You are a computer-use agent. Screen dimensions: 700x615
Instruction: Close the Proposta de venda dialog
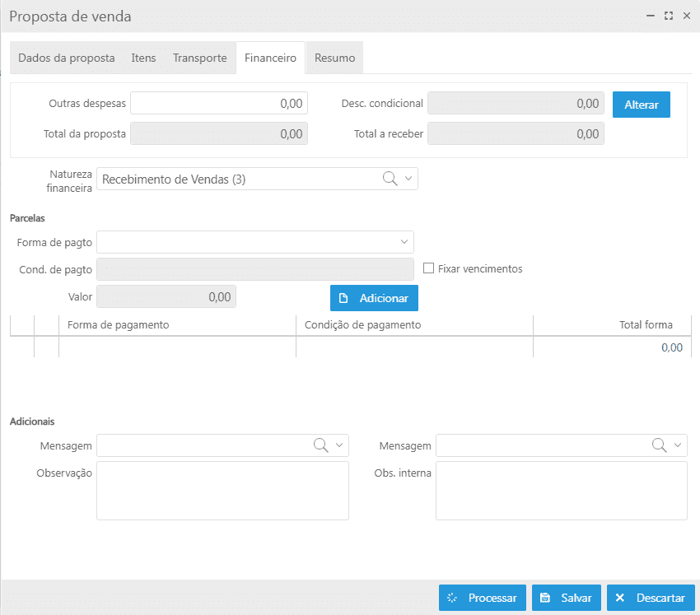[687, 16]
